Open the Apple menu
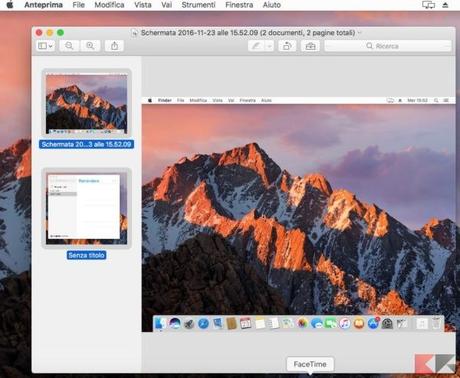 (x=10, y=5)
